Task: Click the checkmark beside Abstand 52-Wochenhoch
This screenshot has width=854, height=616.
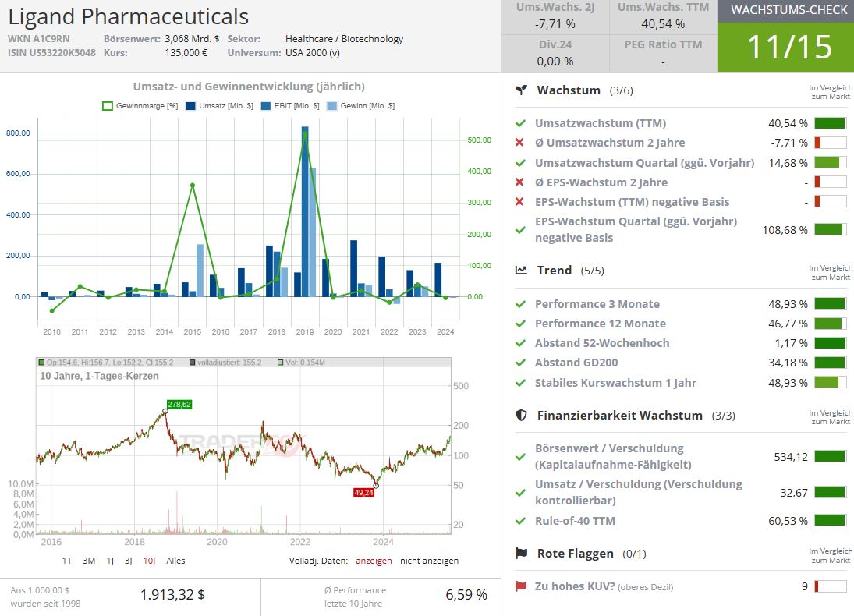Action: point(520,343)
